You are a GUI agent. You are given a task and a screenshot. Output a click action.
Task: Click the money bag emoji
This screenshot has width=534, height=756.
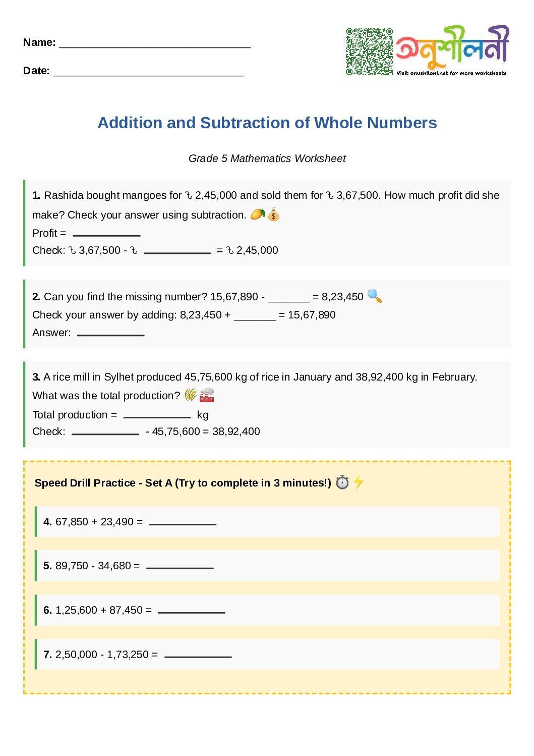point(274,215)
